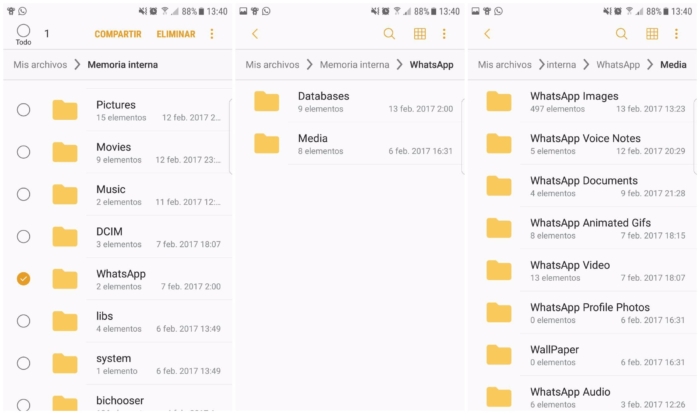
Task: Uncheck the selected WhatsApp folder checkbox
Action: point(23,279)
